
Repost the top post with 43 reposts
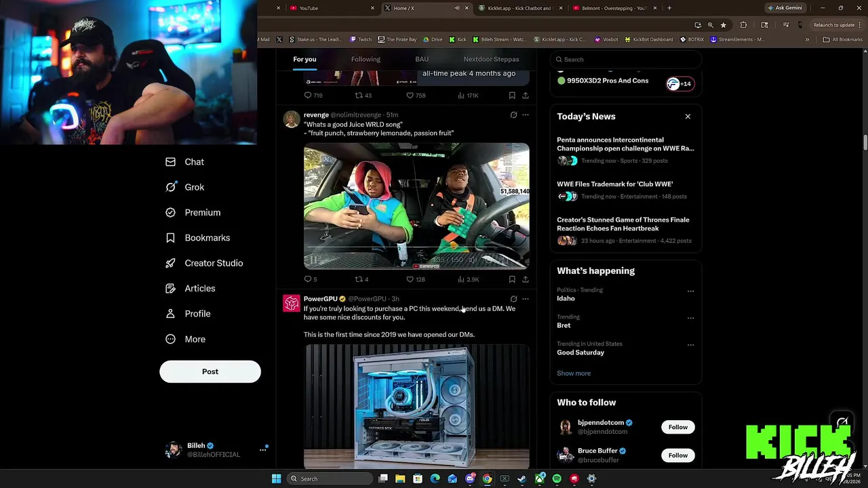click(363, 96)
